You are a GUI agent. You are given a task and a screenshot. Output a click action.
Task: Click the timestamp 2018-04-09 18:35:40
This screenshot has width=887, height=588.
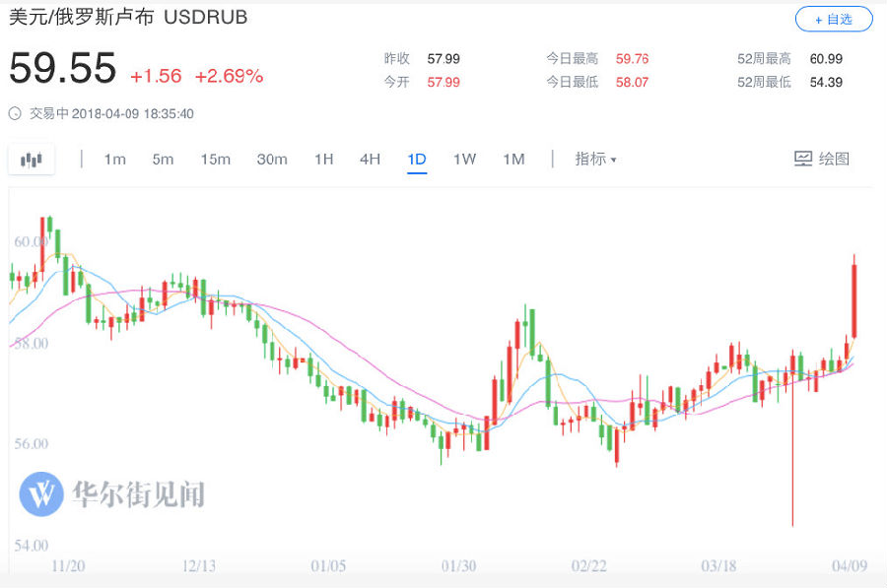(x=133, y=113)
